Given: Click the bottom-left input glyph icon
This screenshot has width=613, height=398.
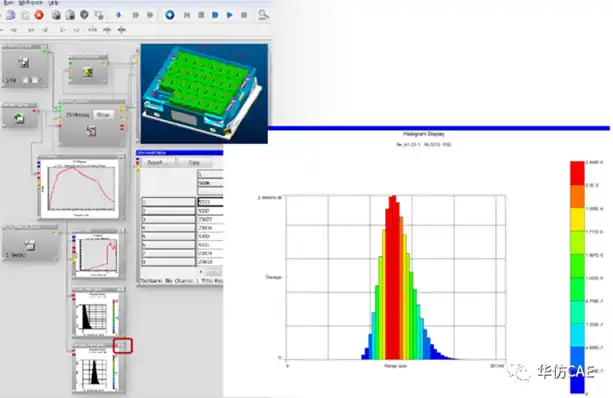Looking at the screenshot, I should pyautogui.click(x=29, y=246).
